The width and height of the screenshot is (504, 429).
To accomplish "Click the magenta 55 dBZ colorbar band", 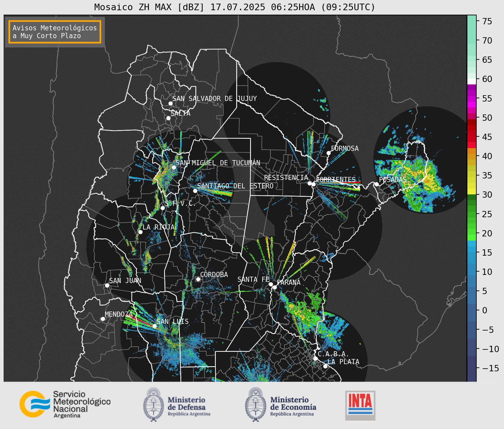I will (x=472, y=99).
